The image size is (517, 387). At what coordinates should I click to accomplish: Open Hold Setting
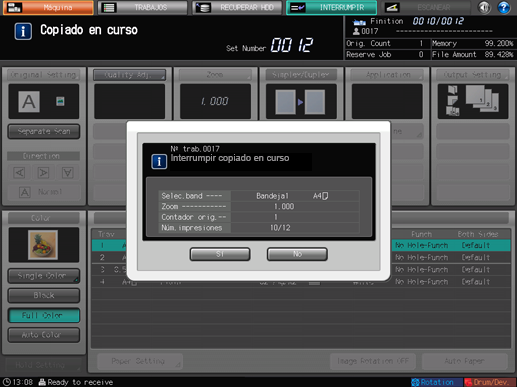42,365
